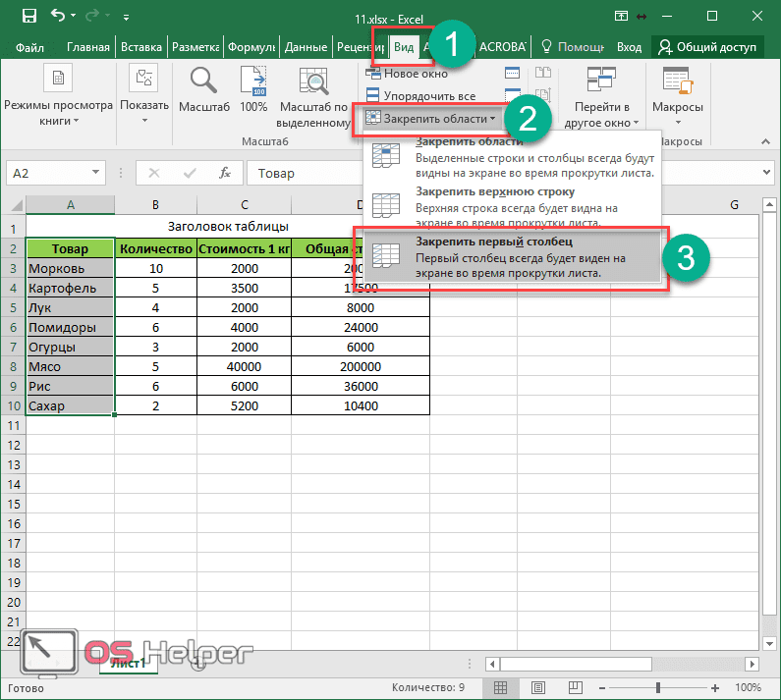
Task: Click the greyed View Side by Side icon
Action: (543, 74)
